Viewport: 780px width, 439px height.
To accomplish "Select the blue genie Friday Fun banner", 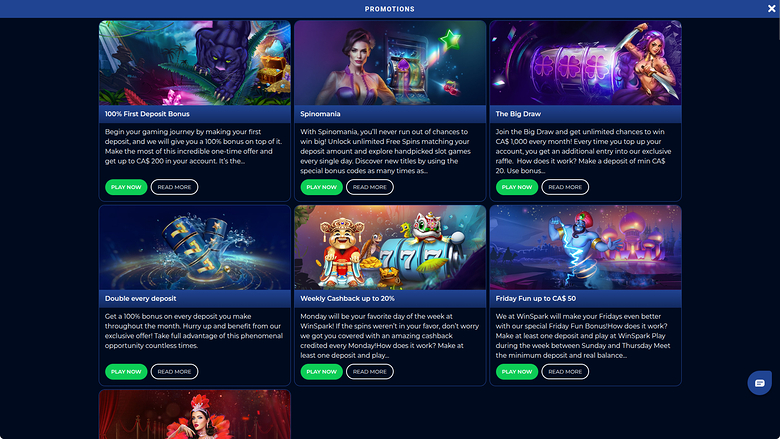I will click(585, 247).
